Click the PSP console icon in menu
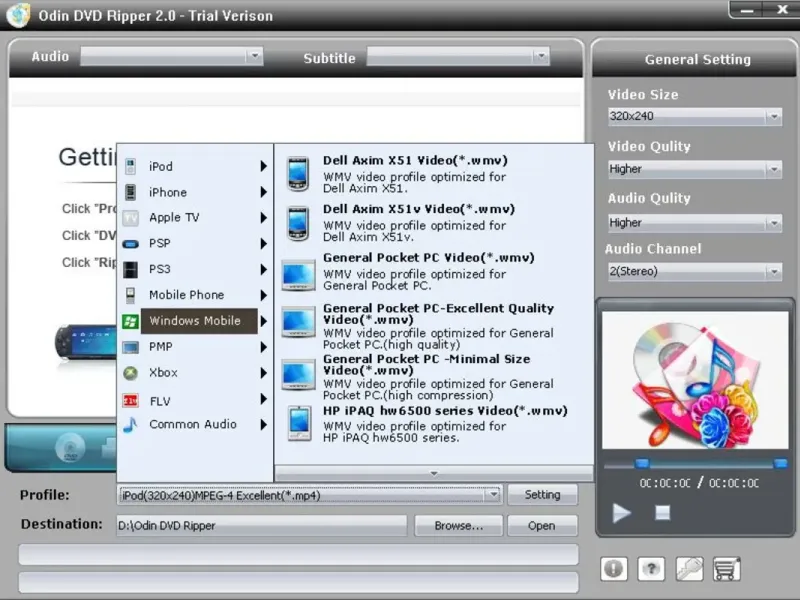The width and height of the screenshot is (800, 600). pos(131,244)
